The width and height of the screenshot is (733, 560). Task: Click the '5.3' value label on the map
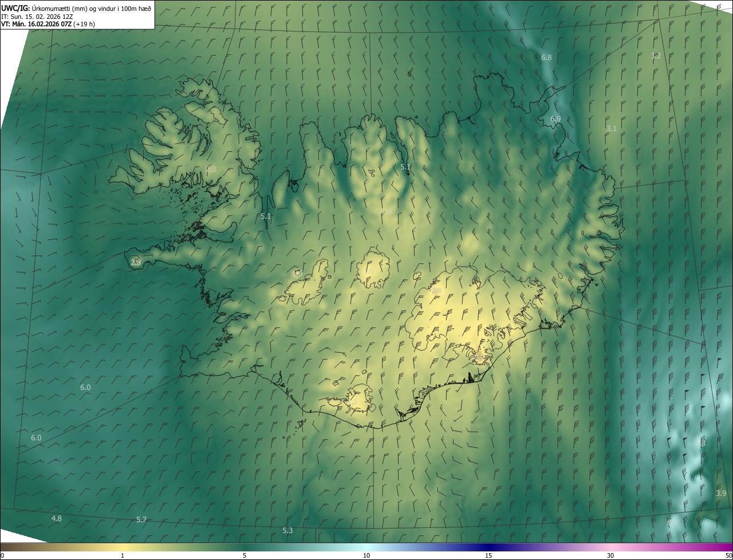[287, 531]
